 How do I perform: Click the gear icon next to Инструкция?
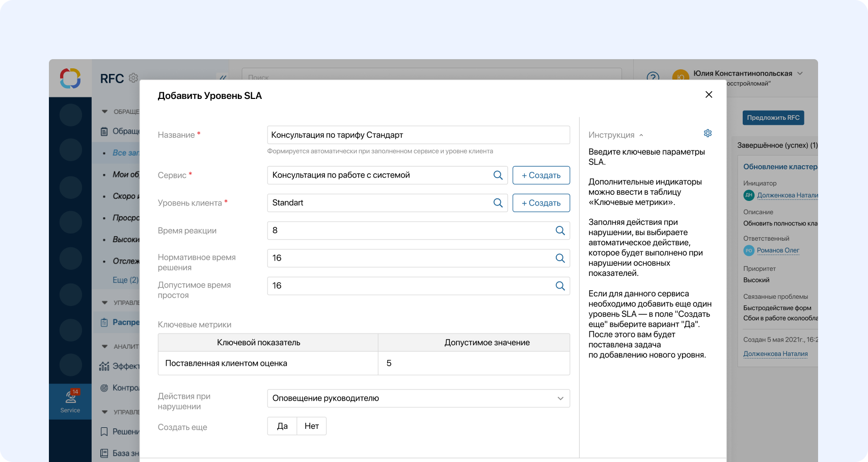708,133
